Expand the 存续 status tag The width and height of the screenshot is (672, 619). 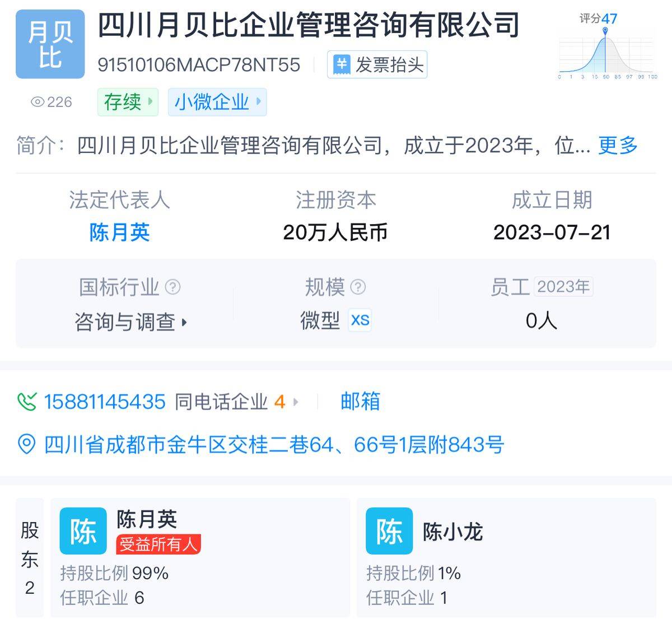tap(128, 102)
